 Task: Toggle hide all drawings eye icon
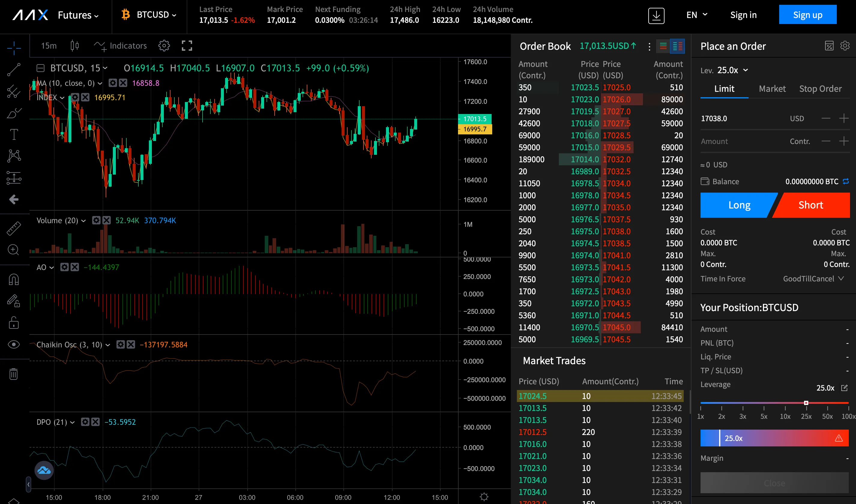point(14,344)
